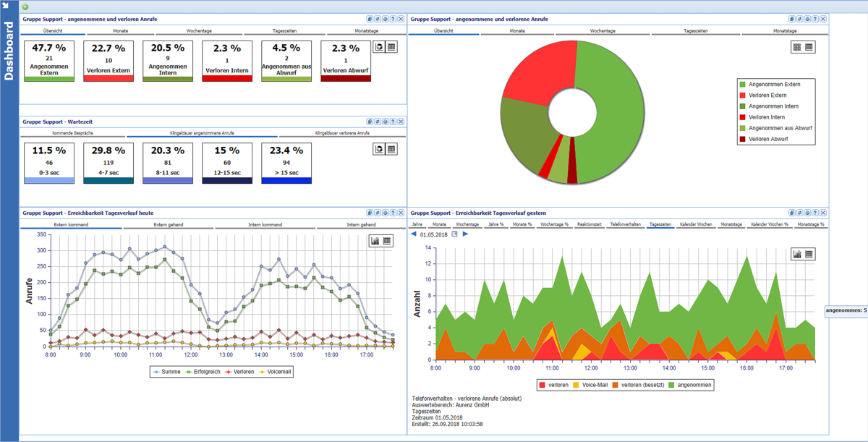Click the 29.8 % 4-7 sec tile
This screenshot has height=442, width=868.
point(109,163)
